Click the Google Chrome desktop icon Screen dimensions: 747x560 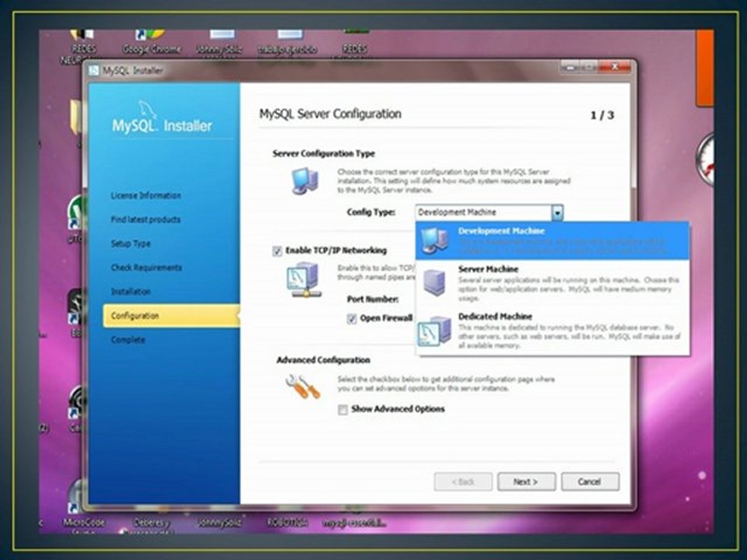pos(152,42)
